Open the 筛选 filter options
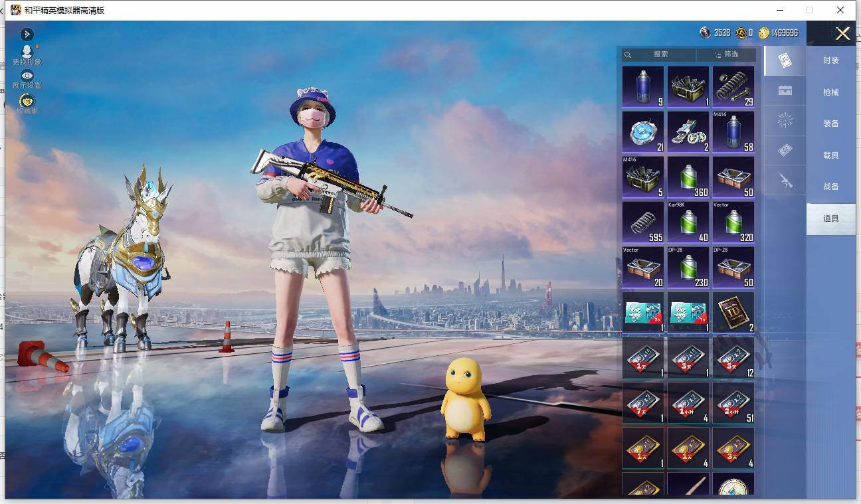Viewport: 861px width, 504px height. point(726,54)
